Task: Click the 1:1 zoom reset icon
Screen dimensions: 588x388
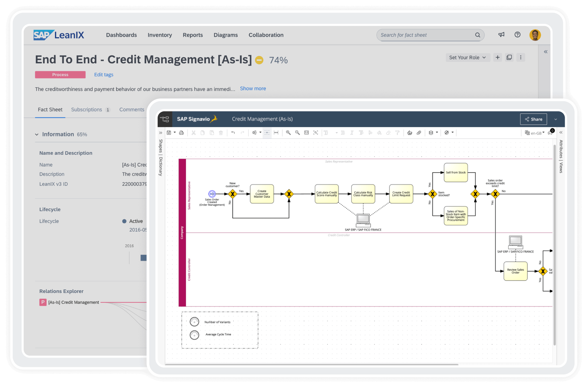Action: (x=306, y=133)
